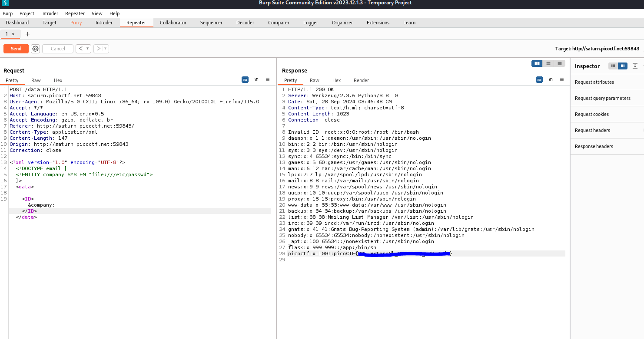The height and width of the screenshot is (339, 644).
Task: Switch to the Comparer tab
Action: tap(279, 23)
